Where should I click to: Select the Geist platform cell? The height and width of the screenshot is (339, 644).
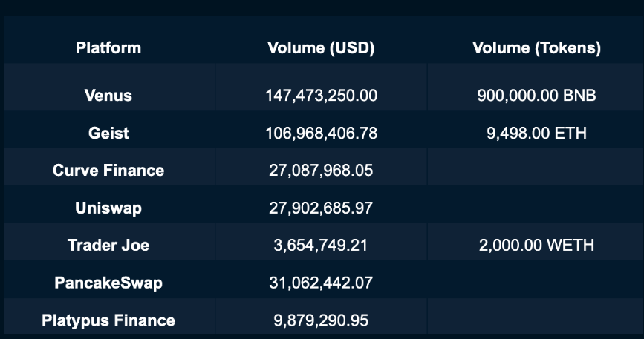click(x=108, y=134)
